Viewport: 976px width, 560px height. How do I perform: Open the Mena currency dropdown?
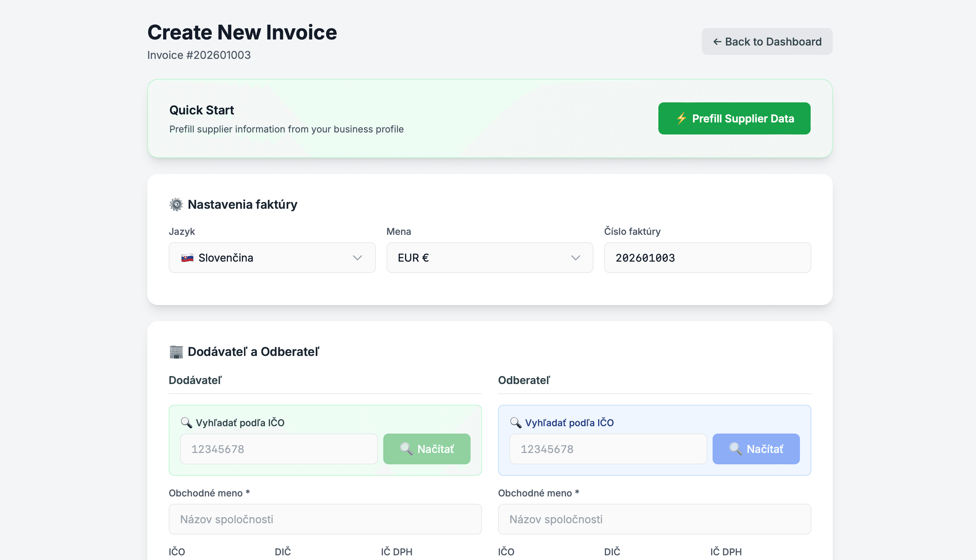click(x=489, y=258)
